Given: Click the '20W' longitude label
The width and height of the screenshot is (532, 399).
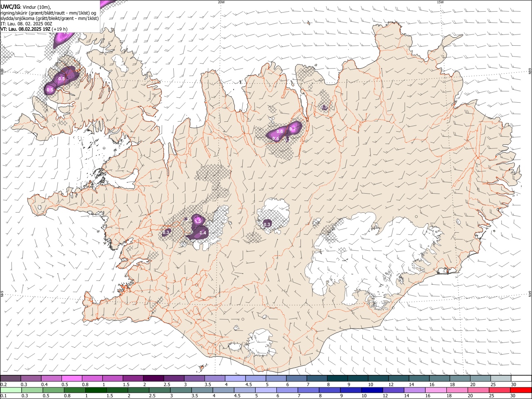Looking at the screenshot, I should (x=221, y=2).
